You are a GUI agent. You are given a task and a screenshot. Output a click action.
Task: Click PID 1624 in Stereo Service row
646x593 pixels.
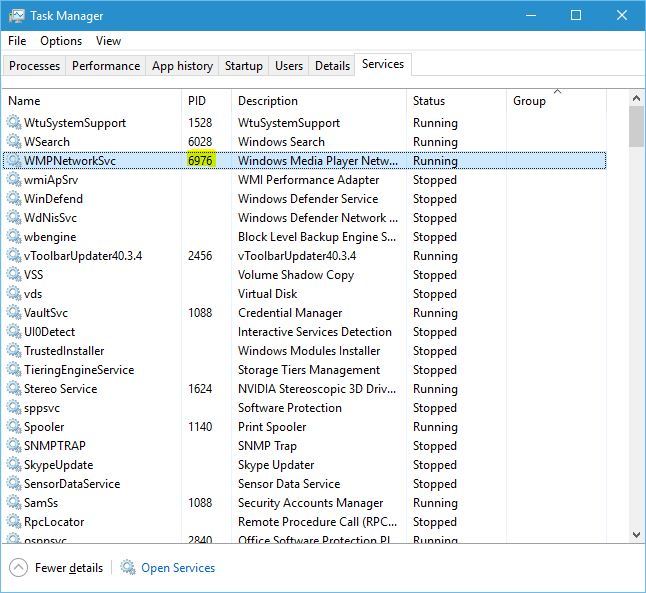[x=200, y=389]
